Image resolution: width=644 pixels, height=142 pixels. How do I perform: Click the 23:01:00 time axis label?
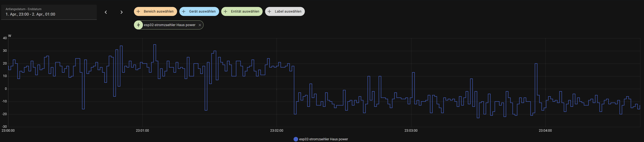pos(142,131)
